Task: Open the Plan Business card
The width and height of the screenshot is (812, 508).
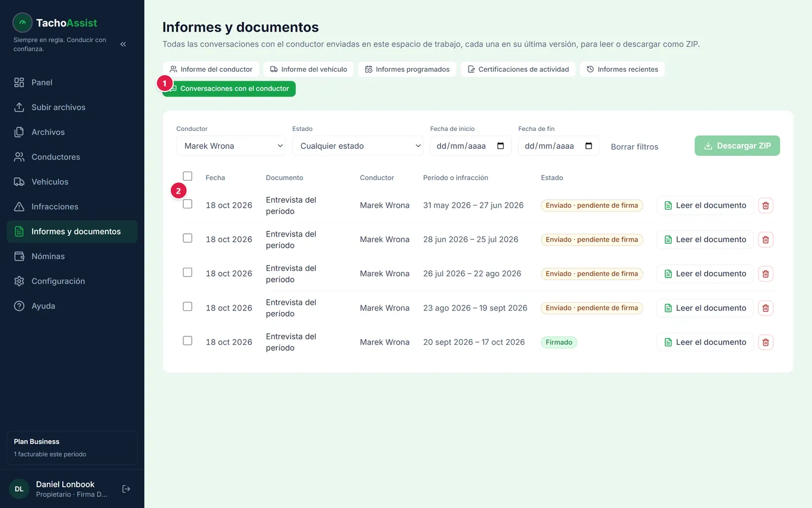Action: [x=72, y=448]
